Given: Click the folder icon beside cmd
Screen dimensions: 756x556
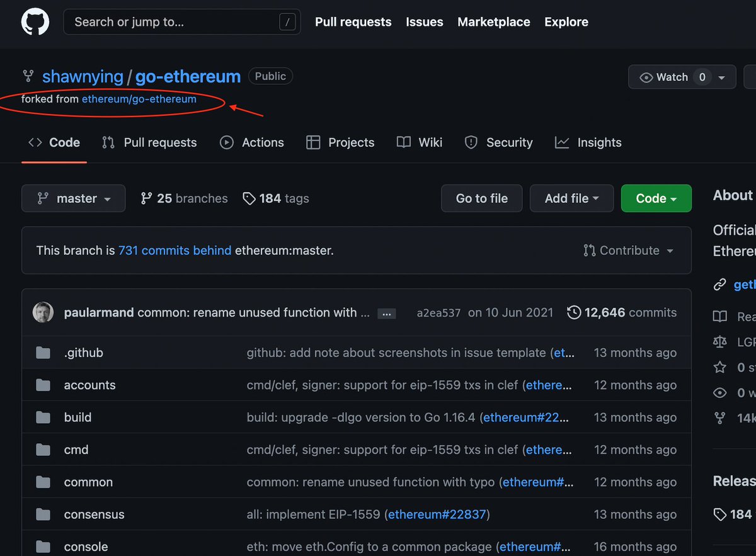Looking at the screenshot, I should point(43,450).
